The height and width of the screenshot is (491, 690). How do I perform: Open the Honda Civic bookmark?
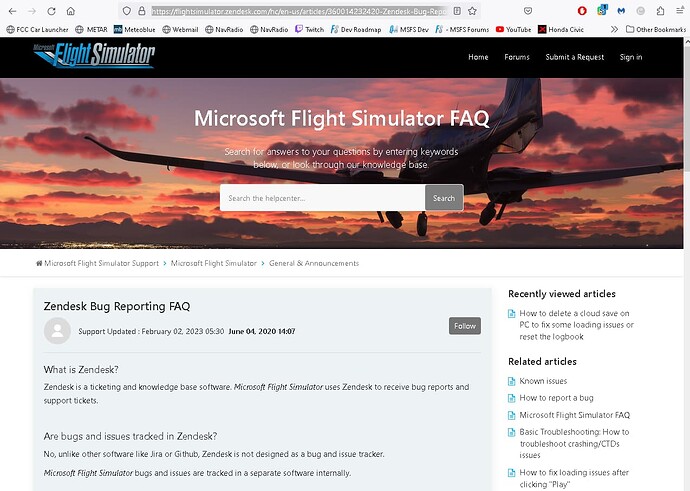click(561, 29)
